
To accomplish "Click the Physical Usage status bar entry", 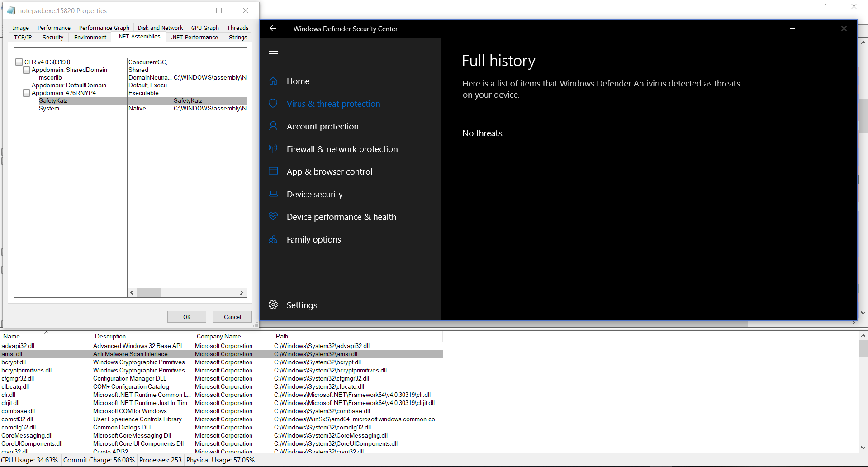I will pyautogui.click(x=221, y=460).
